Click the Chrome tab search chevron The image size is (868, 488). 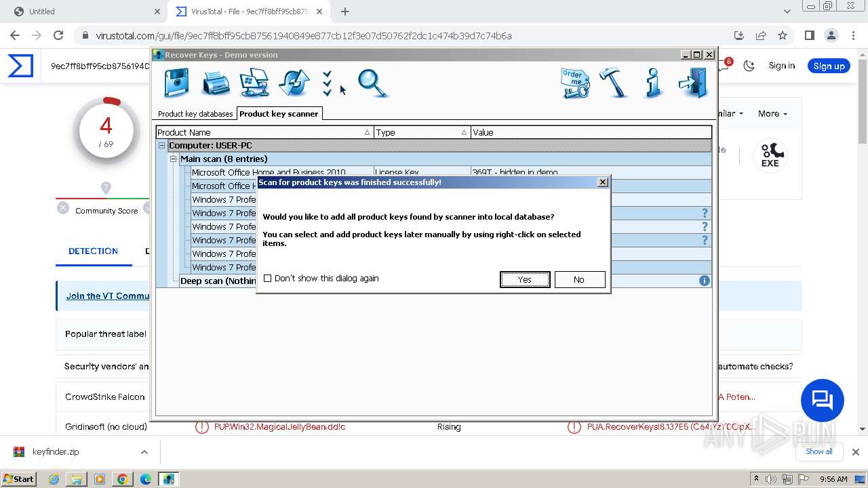point(787,12)
